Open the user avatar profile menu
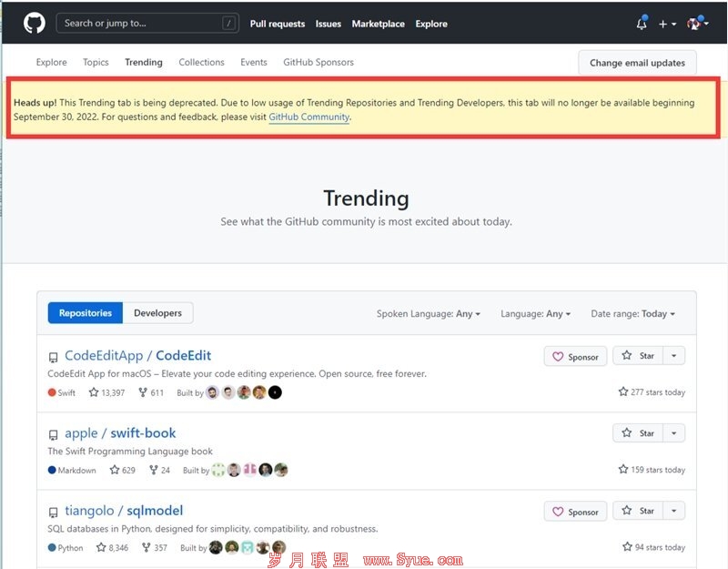This screenshot has width=728, height=569. pos(697,23)
